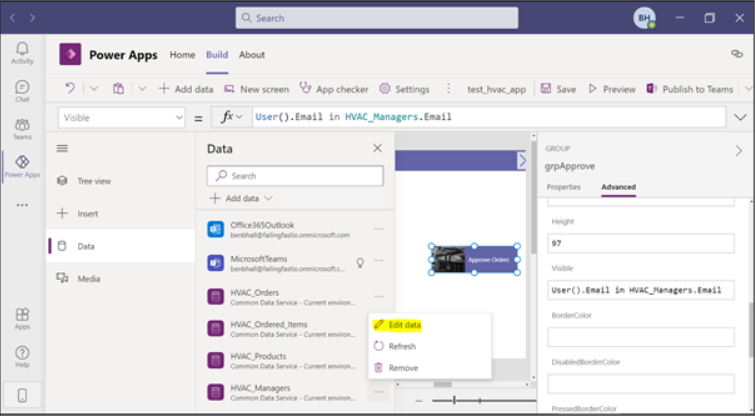Click the Power Apps logo
This screenshot has width=755, height=416.
pyautogui.click(x=70, y=54)
